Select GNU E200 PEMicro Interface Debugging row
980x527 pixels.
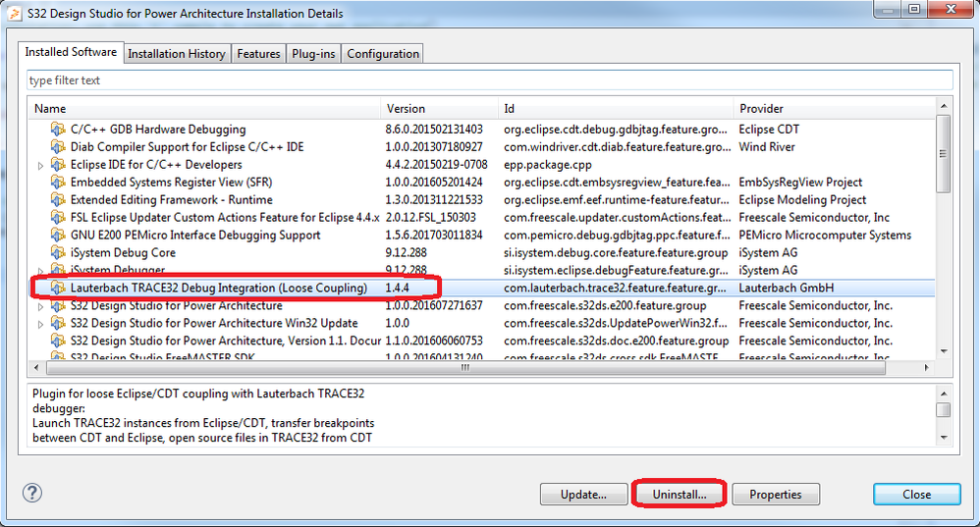click(482, 235)
